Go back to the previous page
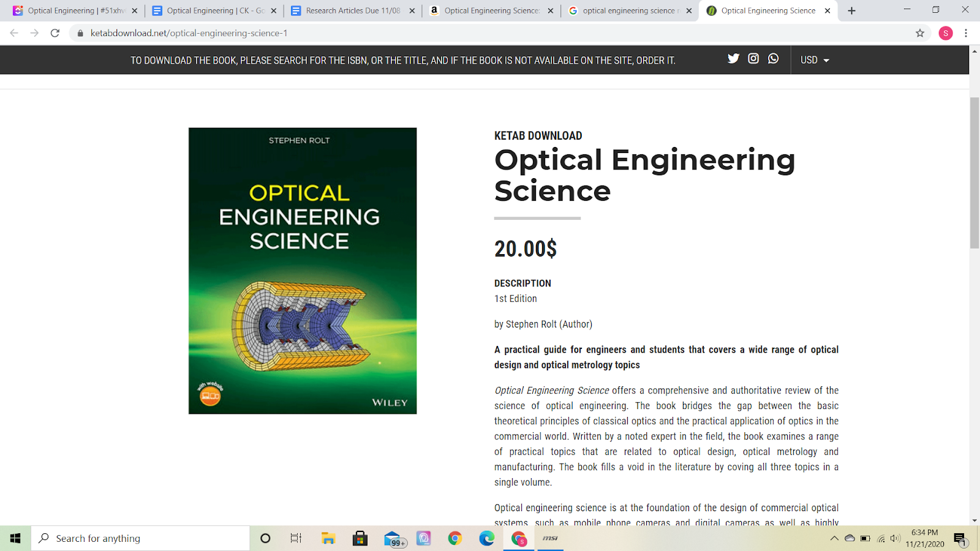 (x=14, y=33)
